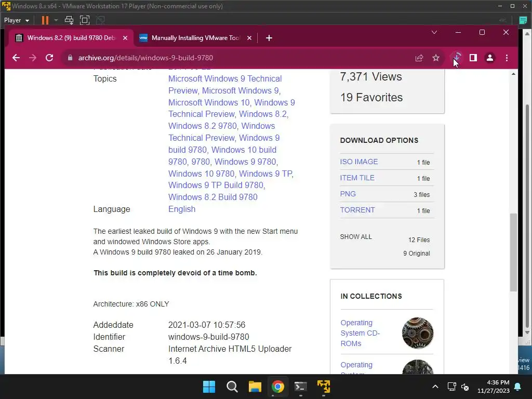Click the page scrollbar up arrow
This screenshot has width=532, height=399.
pos(513,74)
